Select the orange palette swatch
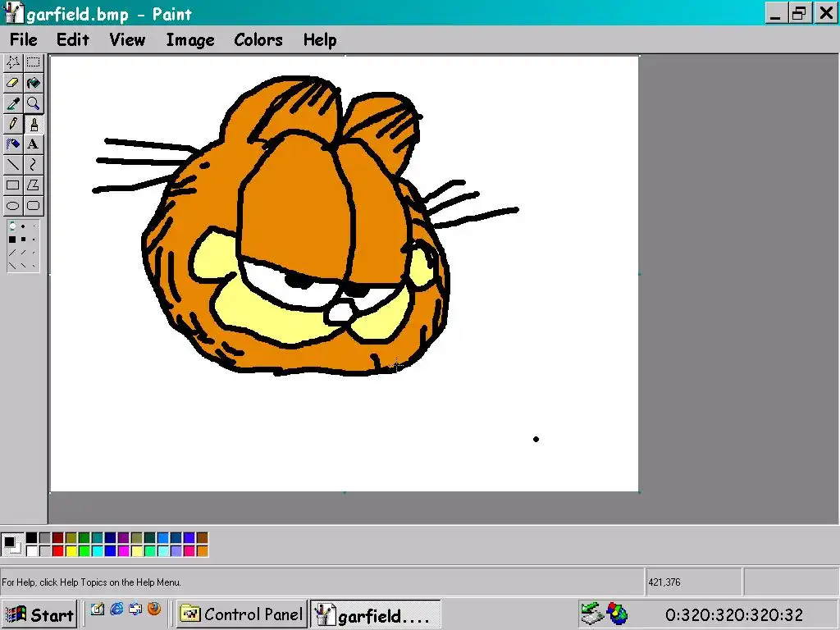 (203, 550)
